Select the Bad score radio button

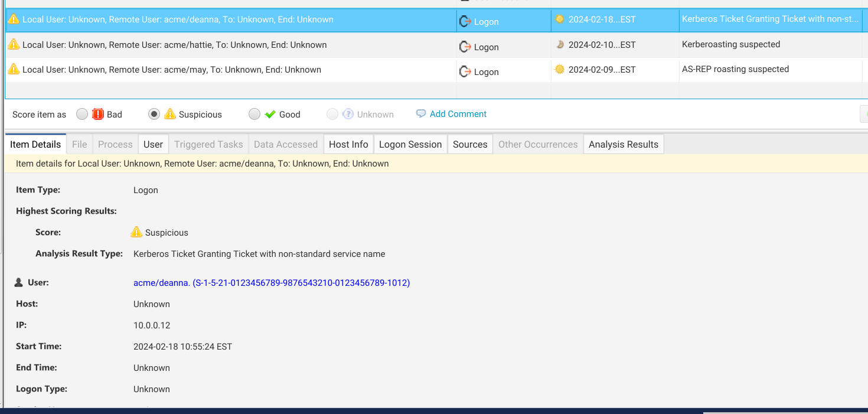[x=82, y=114]
